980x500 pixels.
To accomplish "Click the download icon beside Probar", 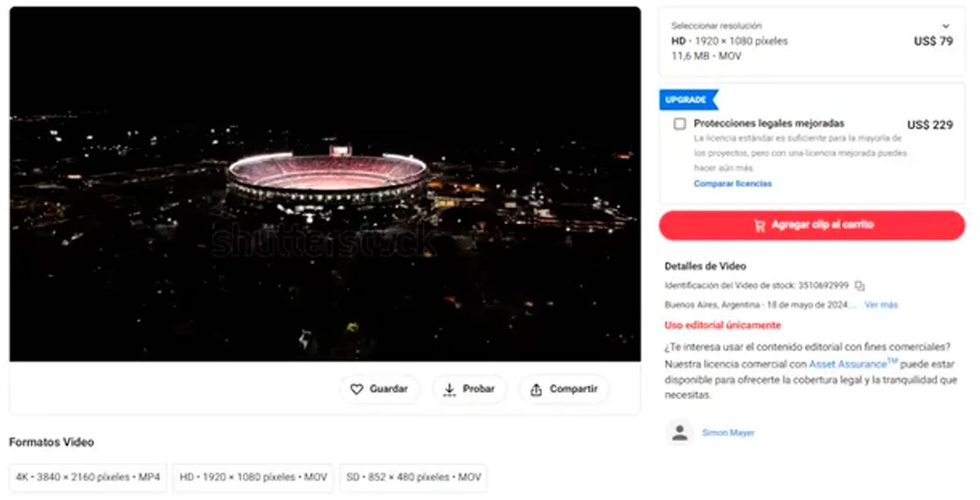I will (449, 390).
